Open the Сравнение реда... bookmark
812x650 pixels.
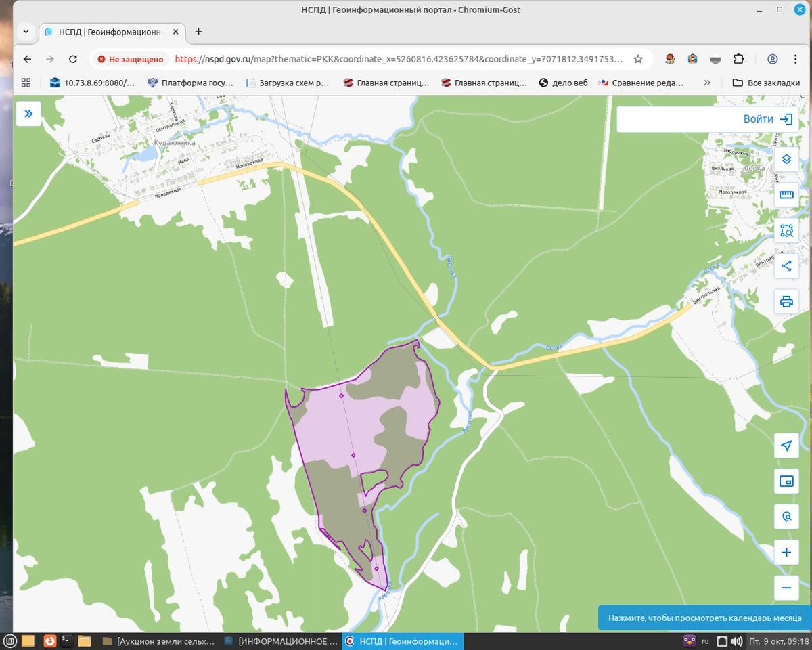pyautogui.click(x=641, y=83)
